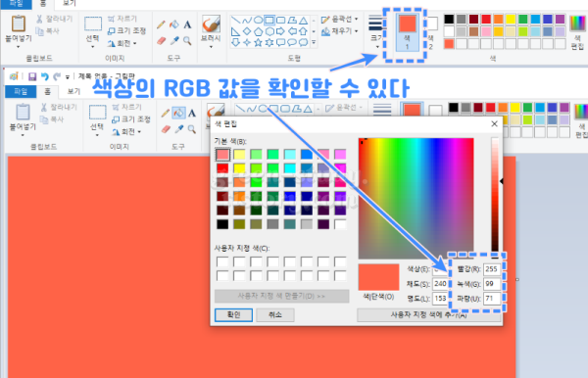Select 색 1 in the top ribbon
The image size is (588, 378).
408,32
